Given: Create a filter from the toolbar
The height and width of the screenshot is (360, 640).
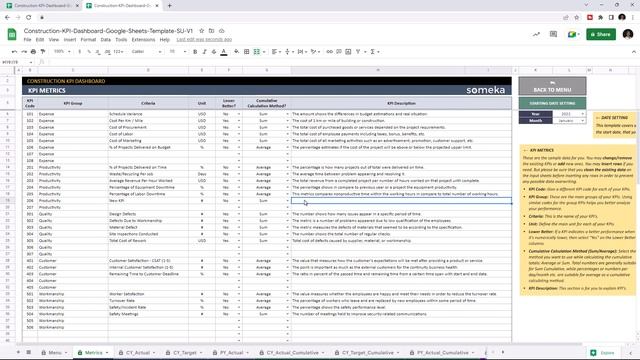Looking at the screenshot, I should 358,52.
